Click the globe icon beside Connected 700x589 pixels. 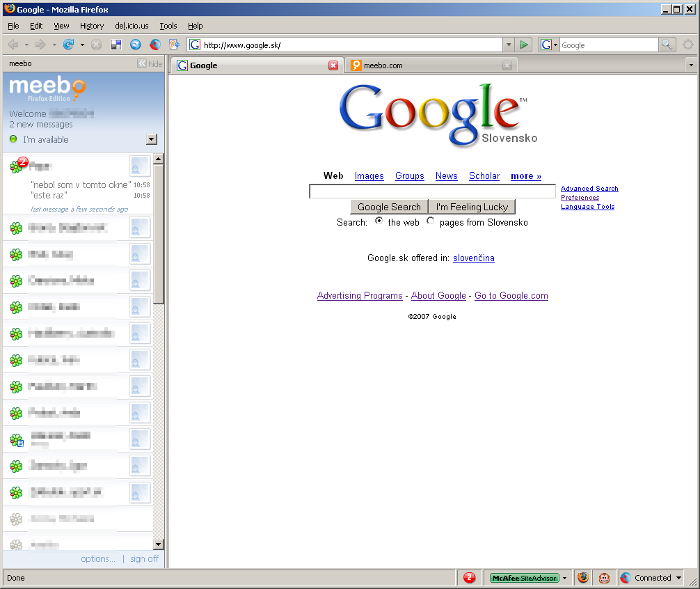click(626, 578)
